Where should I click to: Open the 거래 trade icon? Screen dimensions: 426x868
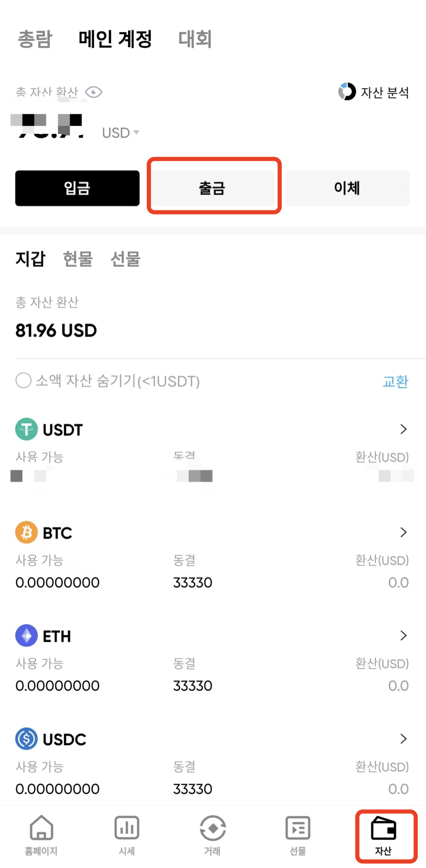coord(213,828)
